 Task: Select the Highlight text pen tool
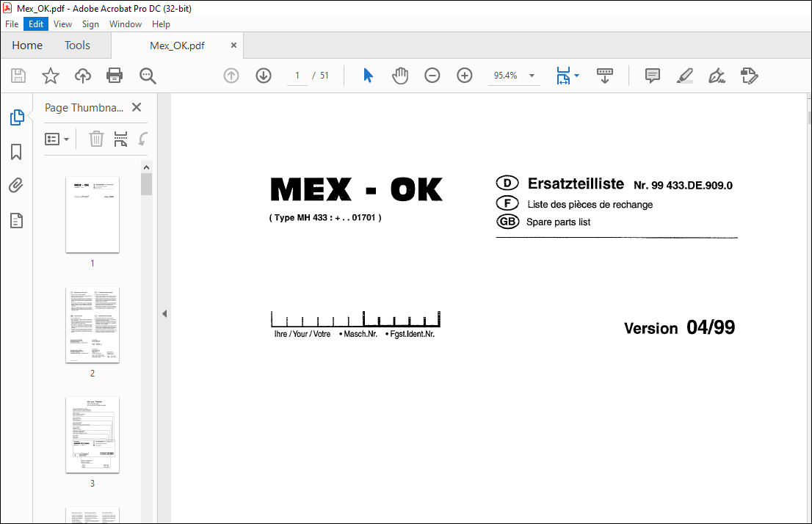point(684,76)
